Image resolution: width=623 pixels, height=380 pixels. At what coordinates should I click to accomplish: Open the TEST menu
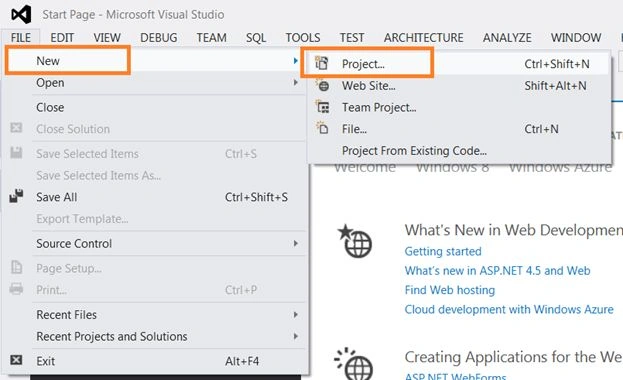(x=352, y=38)
